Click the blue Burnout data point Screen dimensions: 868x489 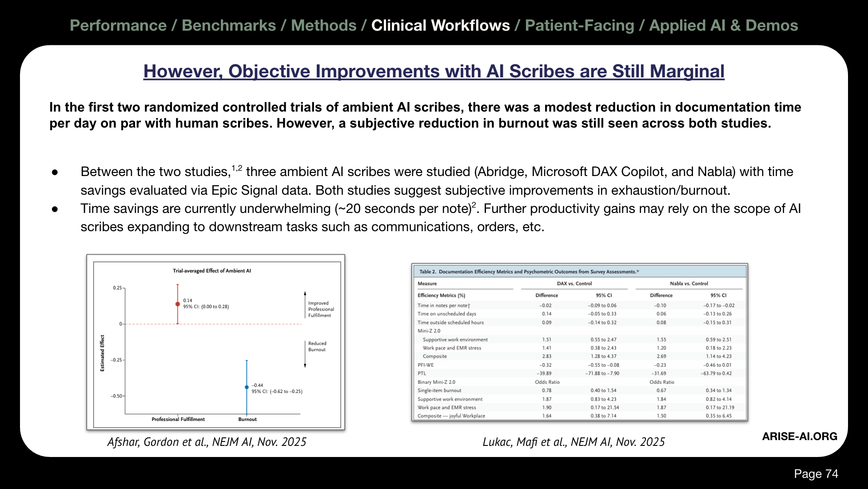pos(247,387)
